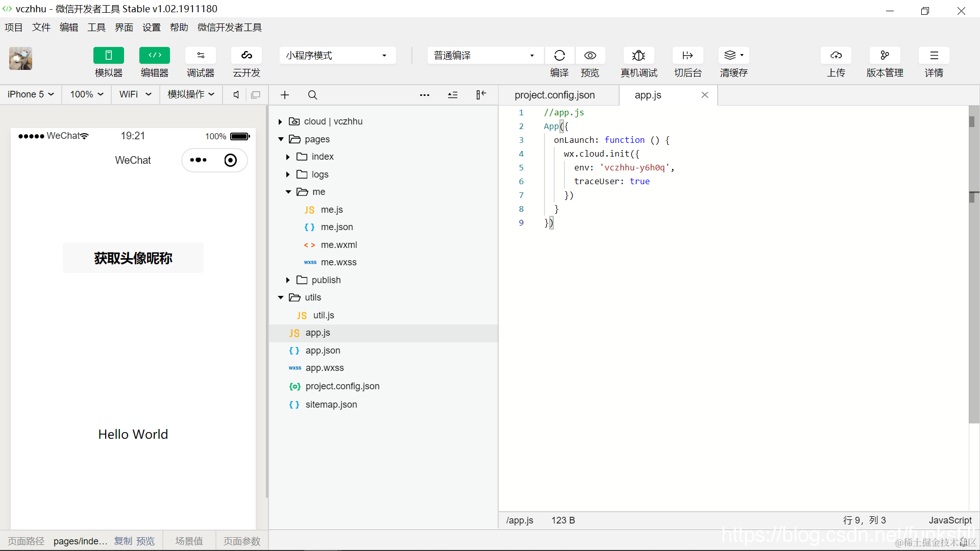Start real device debugging bug icon

(x=639, y=56)
